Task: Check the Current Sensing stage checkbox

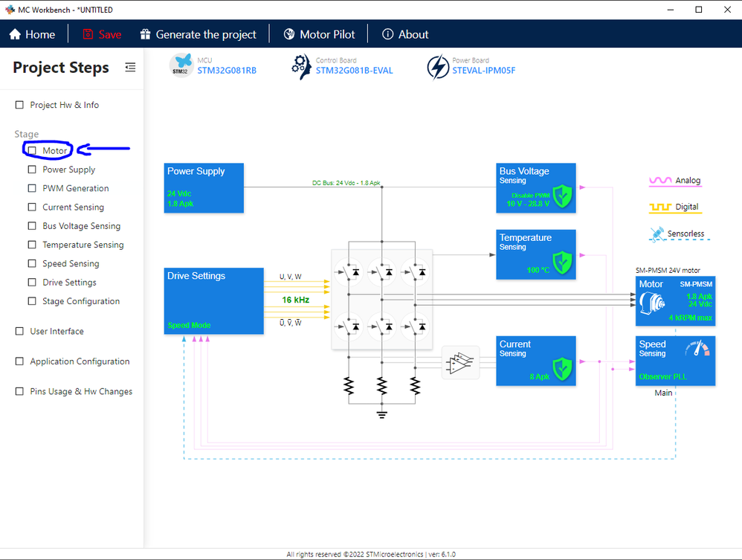Action: tap(32, 207)
